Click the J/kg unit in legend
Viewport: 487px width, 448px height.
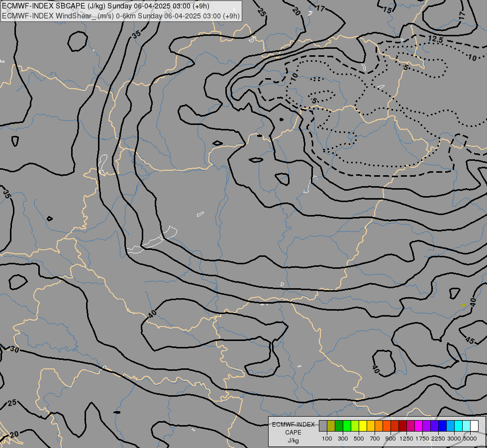pyautogui.click(x=293, y=441)
